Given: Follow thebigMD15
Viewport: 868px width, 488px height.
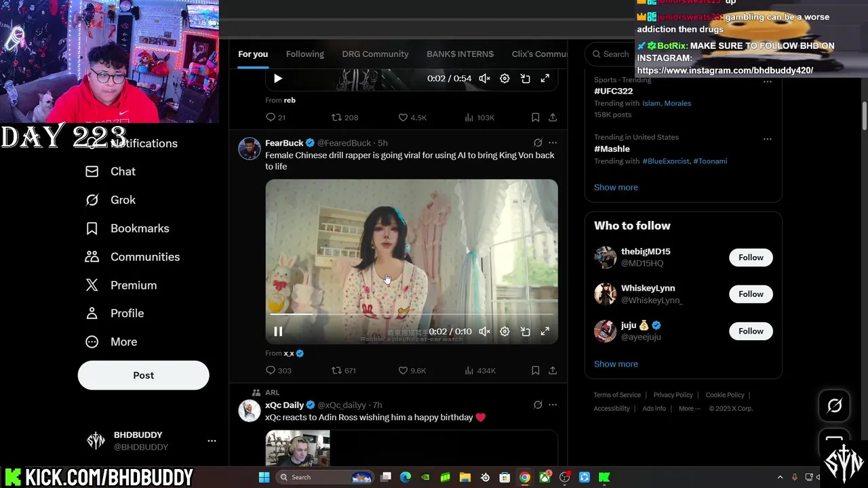Looking at the screenshot, I should pyautogui.click(x=751, y=258).
